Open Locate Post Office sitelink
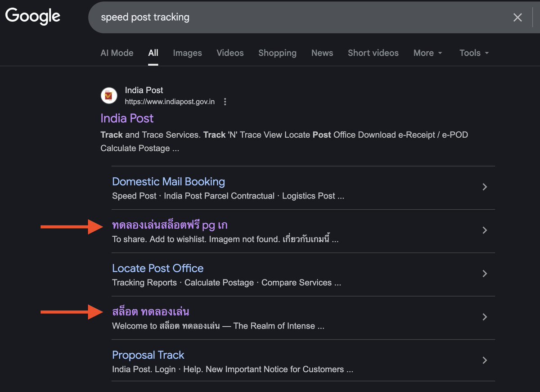The height and width of the screenshot is (392, 540). coord(157,268)
